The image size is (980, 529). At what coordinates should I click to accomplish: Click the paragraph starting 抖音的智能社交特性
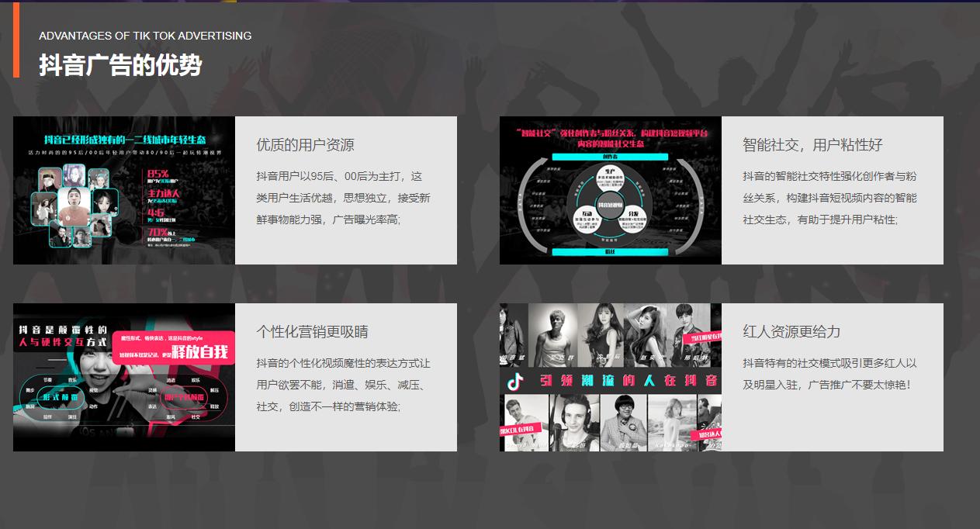tap(830, 198)
